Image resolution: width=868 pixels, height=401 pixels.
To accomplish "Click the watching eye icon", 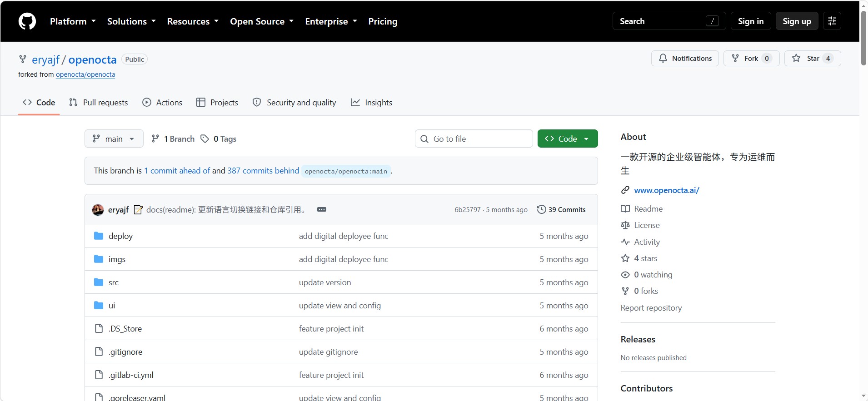I will click(625, 274).
